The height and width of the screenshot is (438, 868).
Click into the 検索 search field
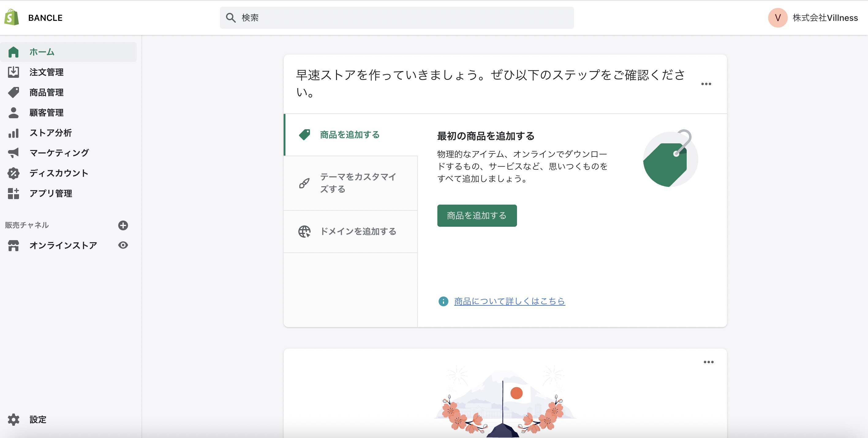point(397,18)
